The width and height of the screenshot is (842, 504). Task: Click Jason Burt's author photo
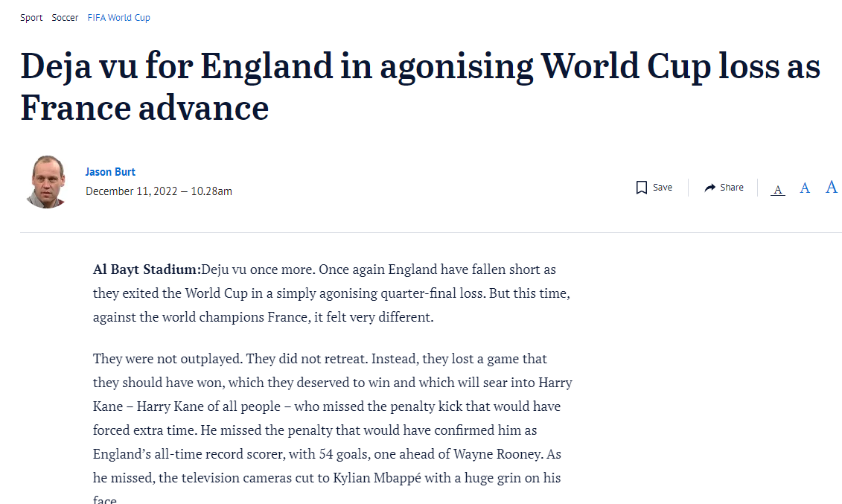pos(48,182)
